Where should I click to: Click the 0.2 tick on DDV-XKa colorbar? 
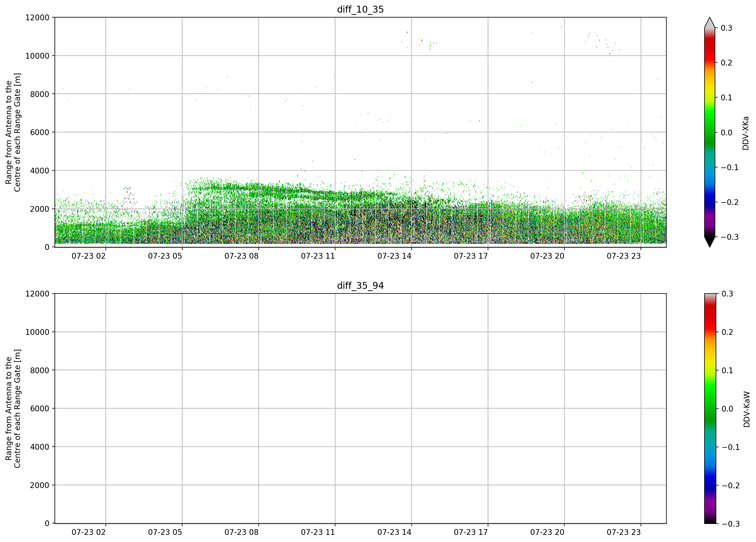tap(726, 63)
